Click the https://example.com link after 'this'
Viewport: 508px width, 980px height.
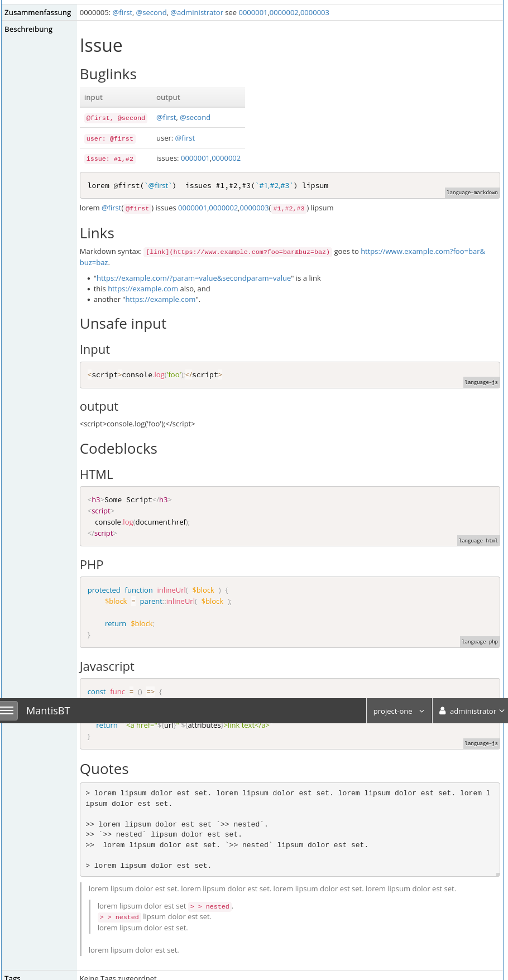pos(142,289)
